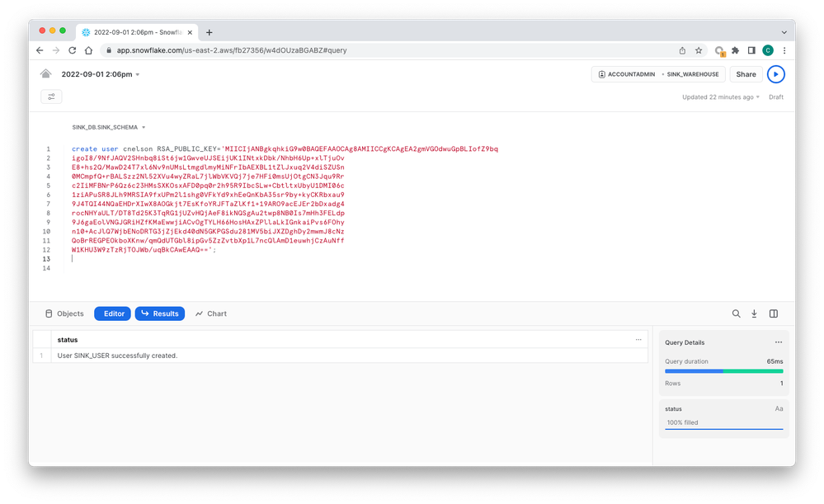The height and width of the screenshot is (504, 824).
Task: Reload the Snowflake page
Action: point(72,50)
